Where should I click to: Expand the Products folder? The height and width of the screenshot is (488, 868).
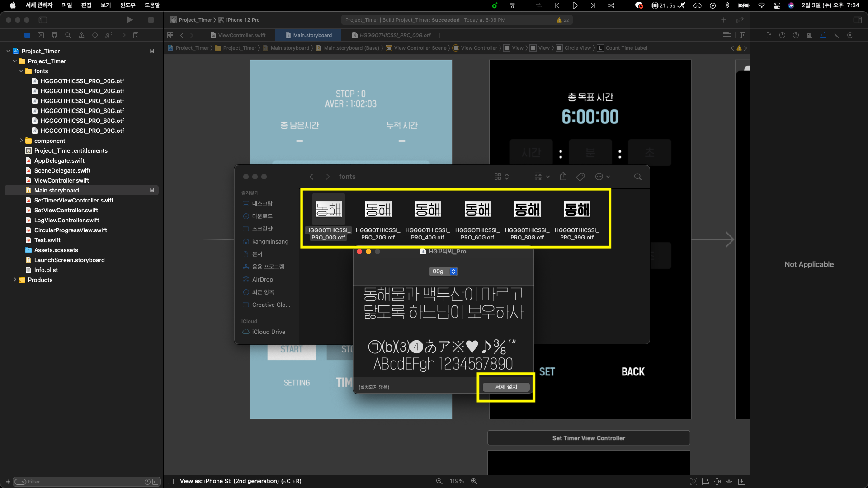tap(14, 280)
